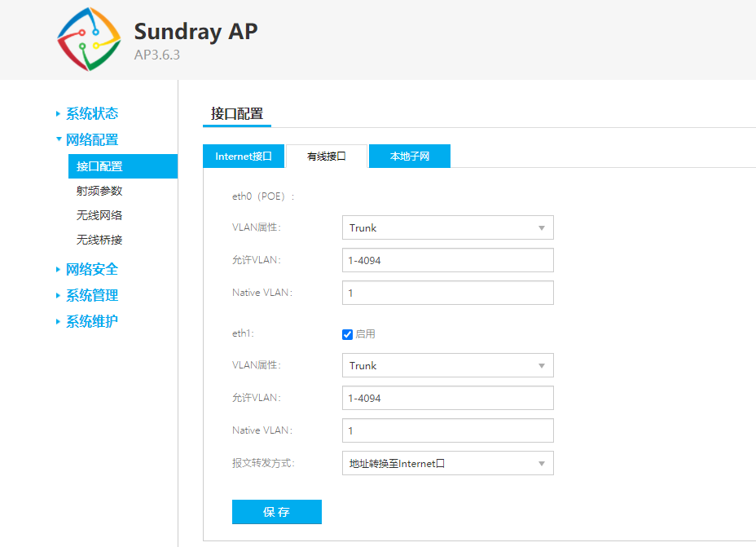This screenshot has height=547, width=756.
Task: Expand the 系统维护 sidebar section
Action: tap(90, 321)
